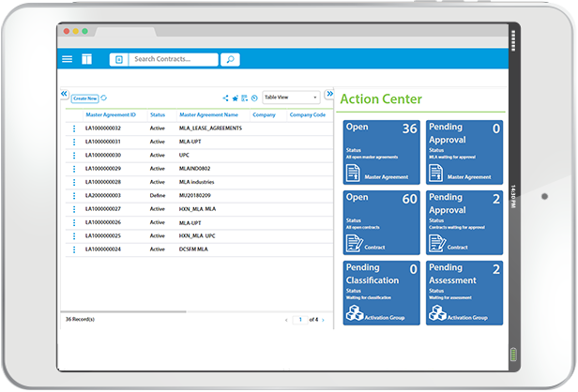Viewport: 578px width, 392px height.
Task: Click the layout panel icon beside the hamburger menu
Action: (x=87, y=59)
